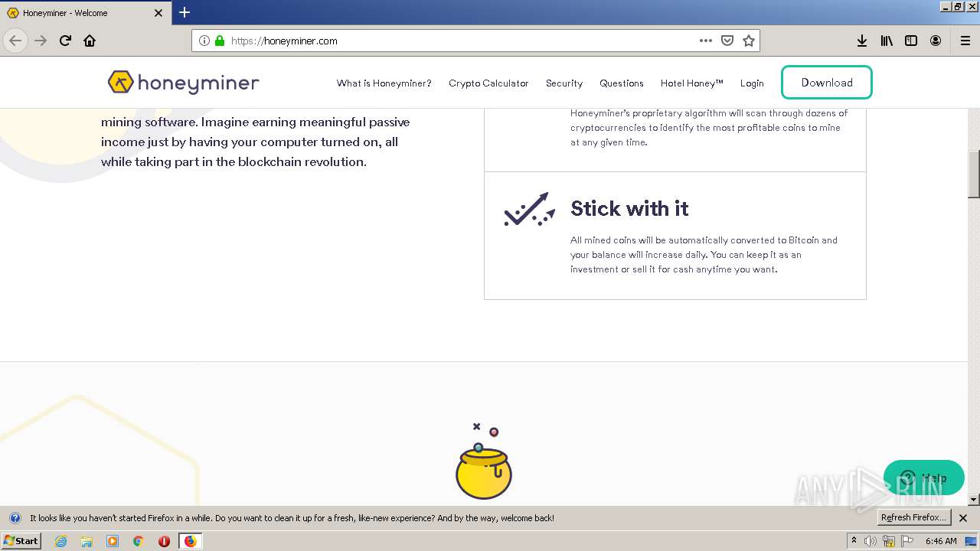Click the scrollbar down arrow

point(974,500)
